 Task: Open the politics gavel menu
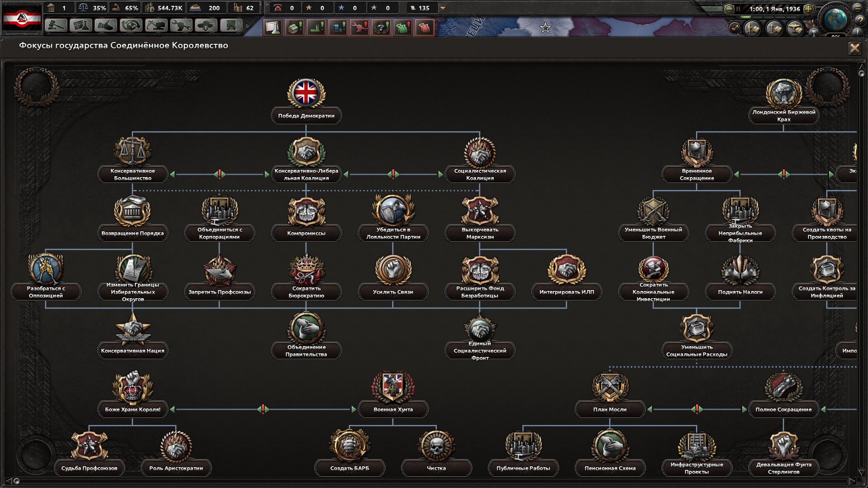(56, 26)
